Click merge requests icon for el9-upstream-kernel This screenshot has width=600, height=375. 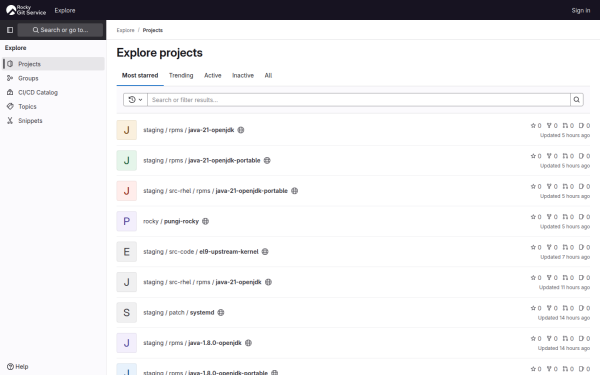click(565, 247)
